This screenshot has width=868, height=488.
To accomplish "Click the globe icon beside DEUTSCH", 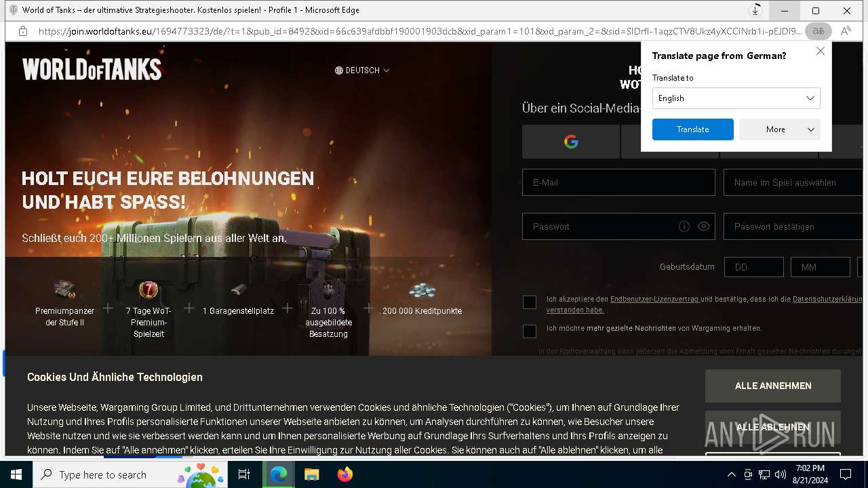I will pyautogui.click(x=339, y=70).
